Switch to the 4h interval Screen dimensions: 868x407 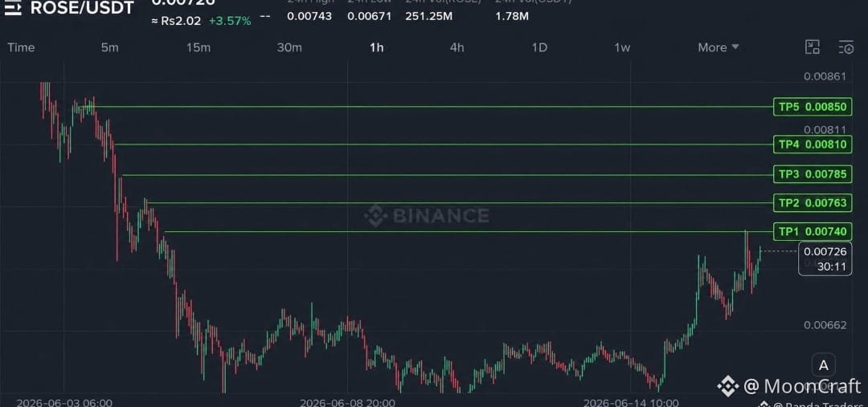pos(457,47)
